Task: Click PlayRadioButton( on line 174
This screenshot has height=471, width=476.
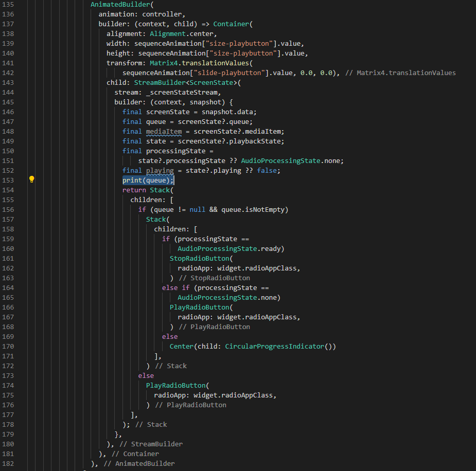Action: (178, 386)
